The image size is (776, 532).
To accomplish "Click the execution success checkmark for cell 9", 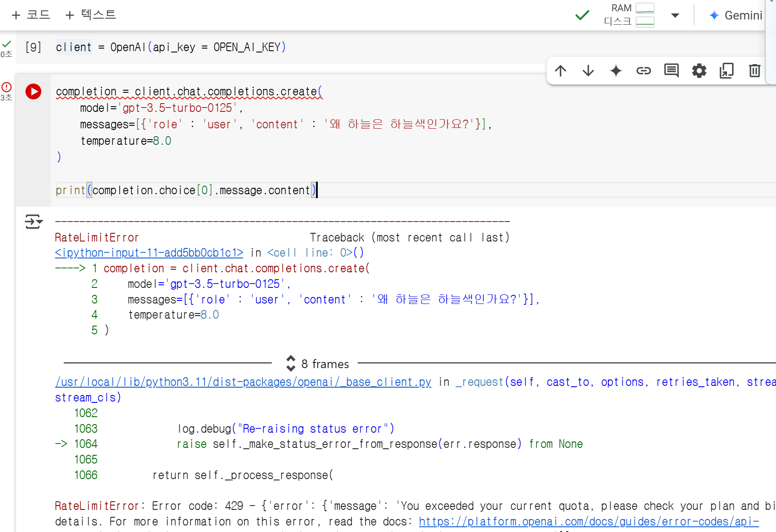I will 7,44.
